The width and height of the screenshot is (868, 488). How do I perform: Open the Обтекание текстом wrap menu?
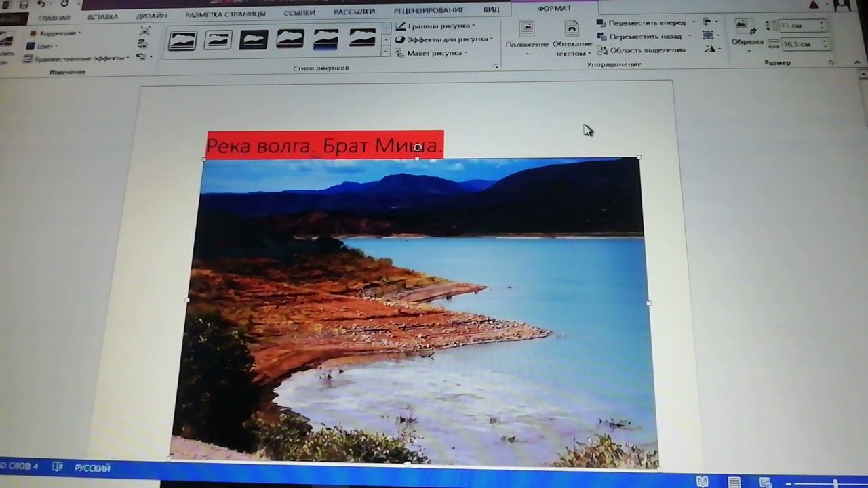(x=572, y=39)
